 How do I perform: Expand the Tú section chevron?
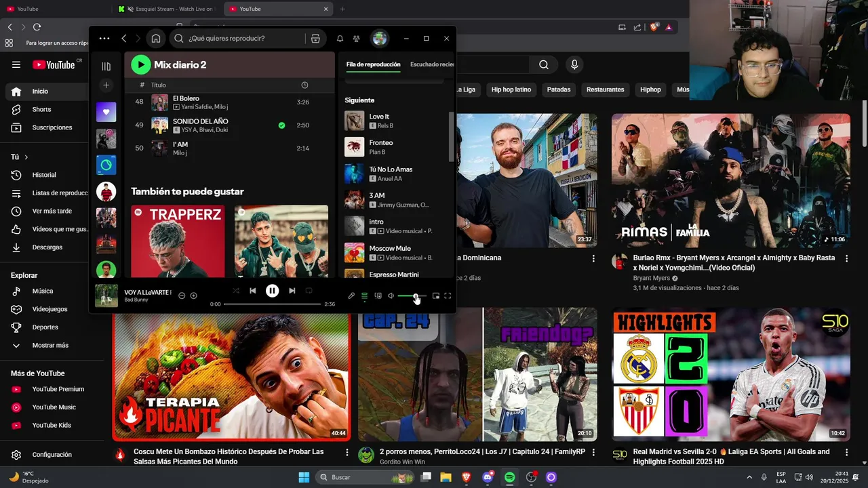point(26,157)
